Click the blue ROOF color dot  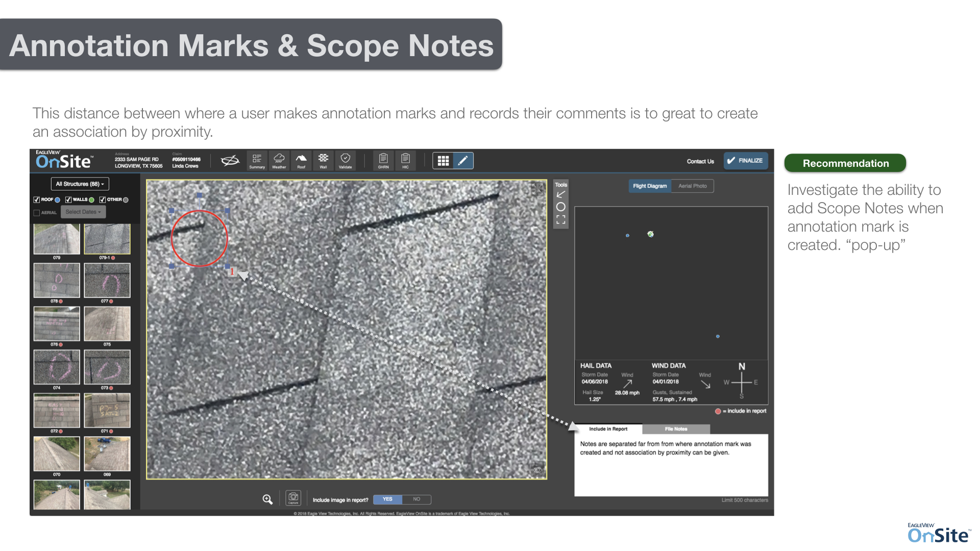pyautogui.click(x=57, y=200)
